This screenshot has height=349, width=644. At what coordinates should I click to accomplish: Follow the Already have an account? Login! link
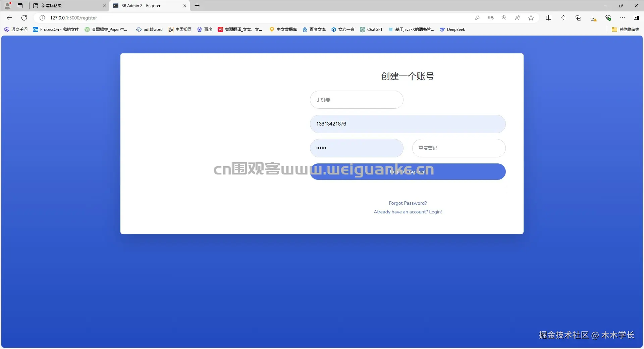[408, 212]
